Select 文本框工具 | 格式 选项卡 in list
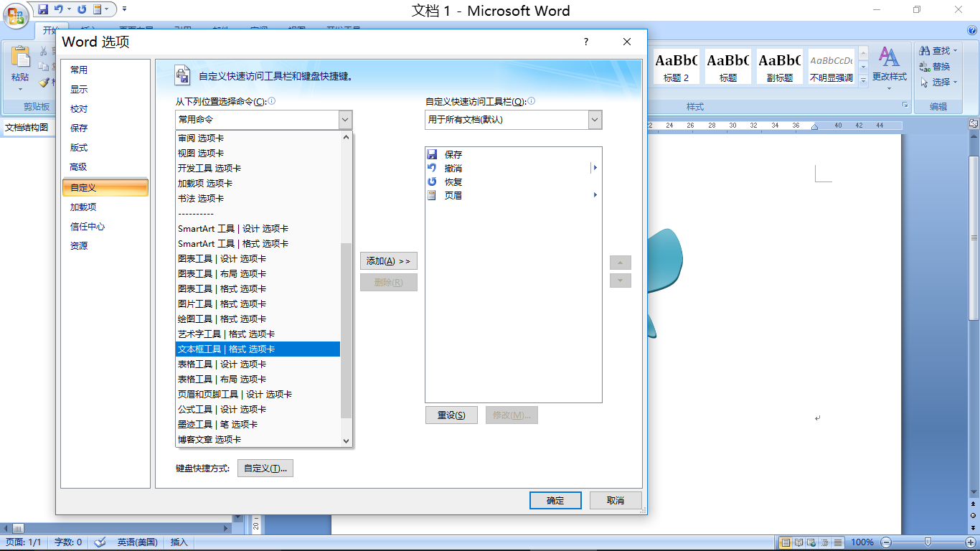980x551 pixels. [x=258, y=349]
